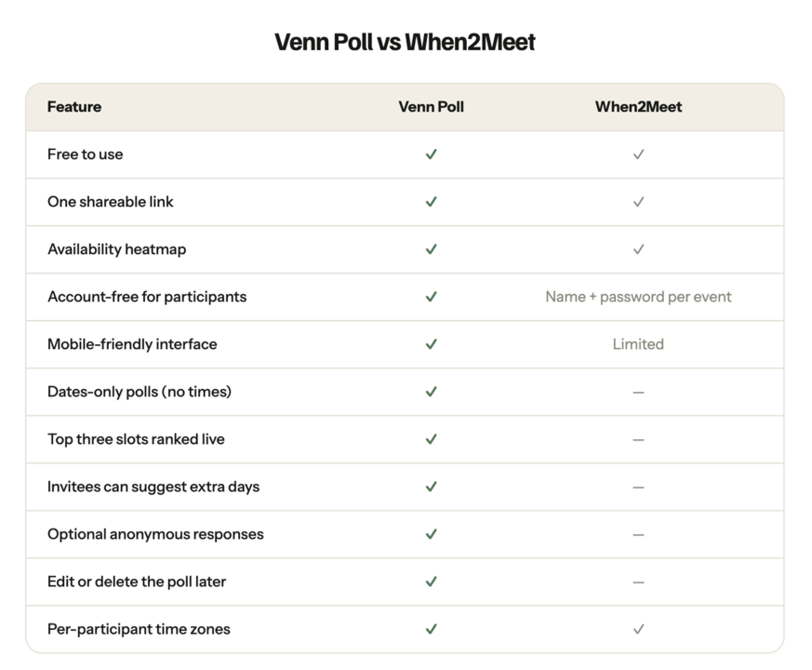
Task: Click the 'Name + password per event' text
Action: (x=638, y=297)
